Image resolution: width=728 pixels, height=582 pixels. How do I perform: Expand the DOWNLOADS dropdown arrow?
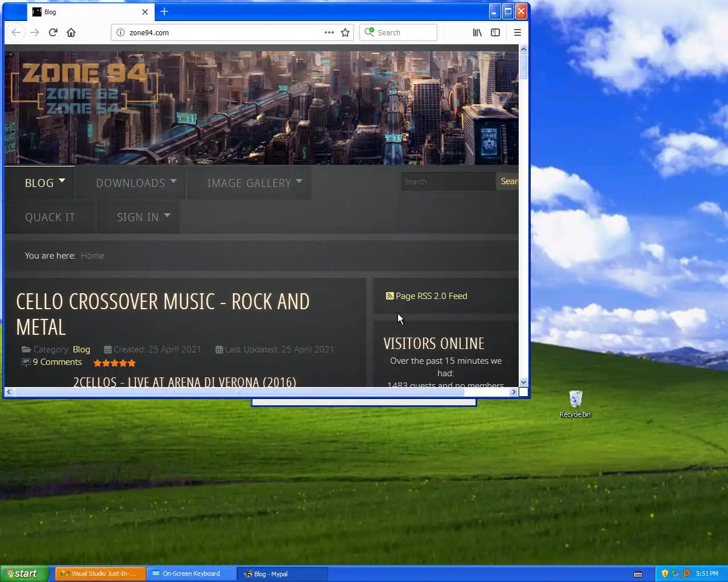coord(173,181)
